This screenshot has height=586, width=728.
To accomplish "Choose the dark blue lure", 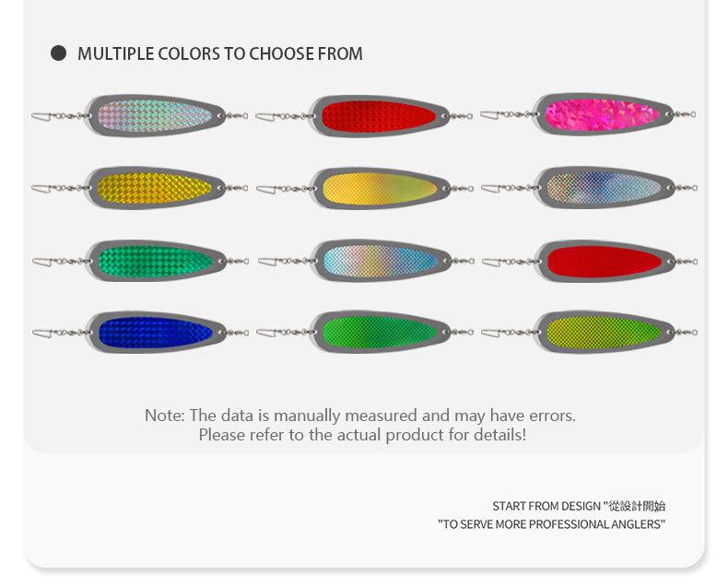I will pyautogui.click(x=155, y=332).
